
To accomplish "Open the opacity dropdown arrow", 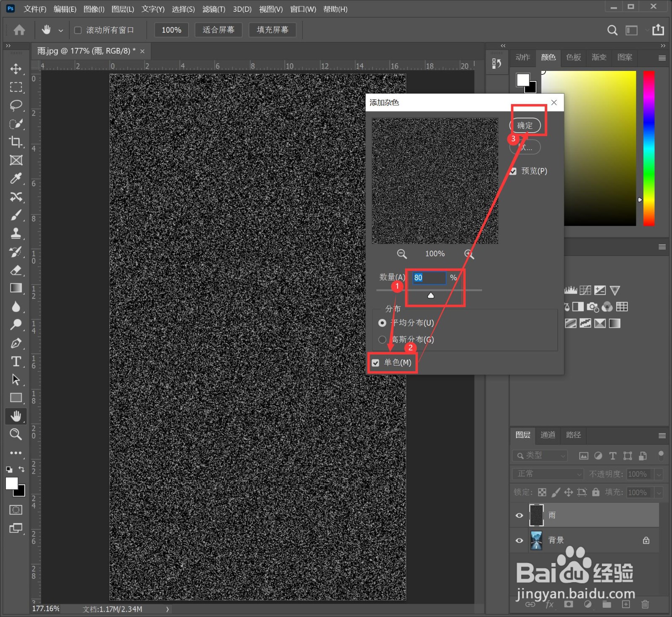I will coord(659,474).
